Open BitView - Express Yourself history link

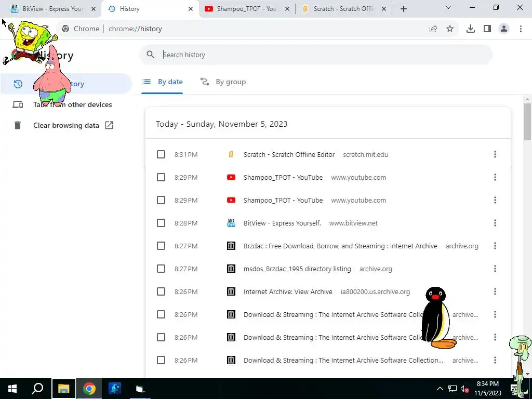coord(282,223)
